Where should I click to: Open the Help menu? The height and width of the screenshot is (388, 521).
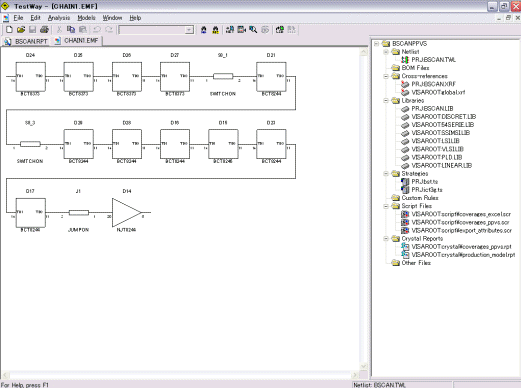[x=135, y=18]
